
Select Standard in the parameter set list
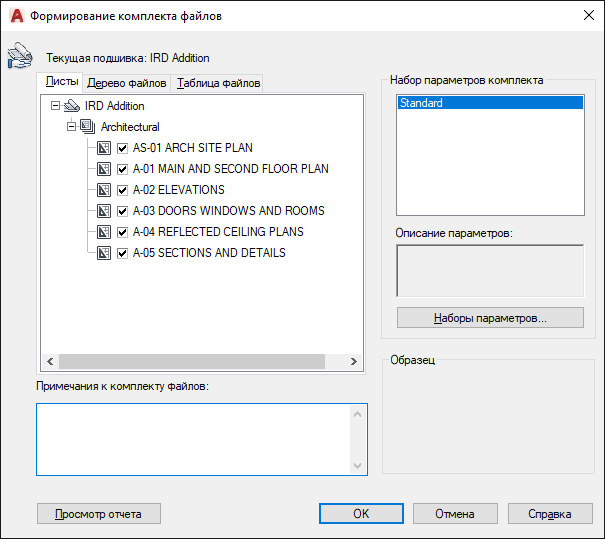pos(489,103)
